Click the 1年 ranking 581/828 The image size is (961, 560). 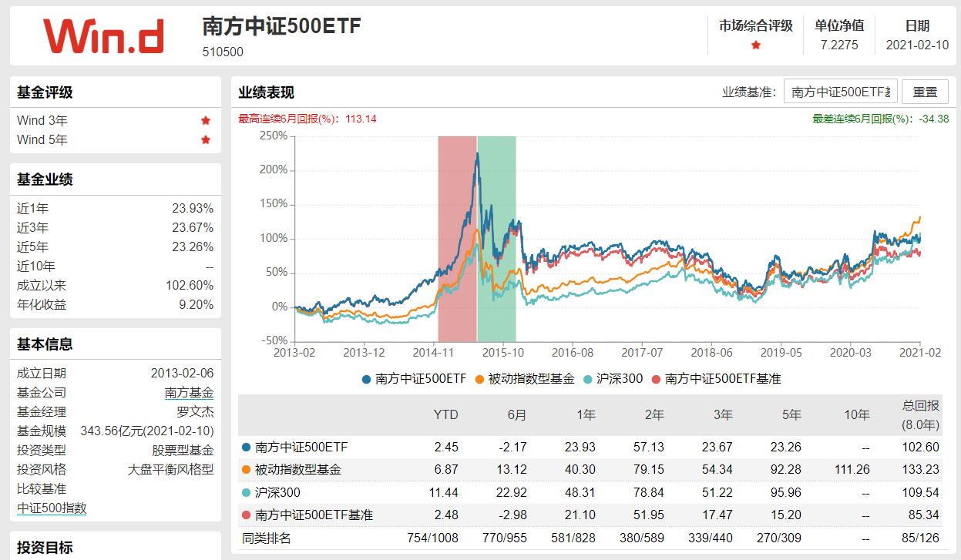click(573, 538)
